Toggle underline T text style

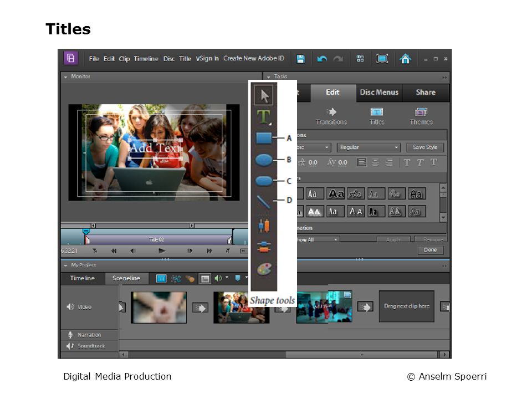(433, 162)
